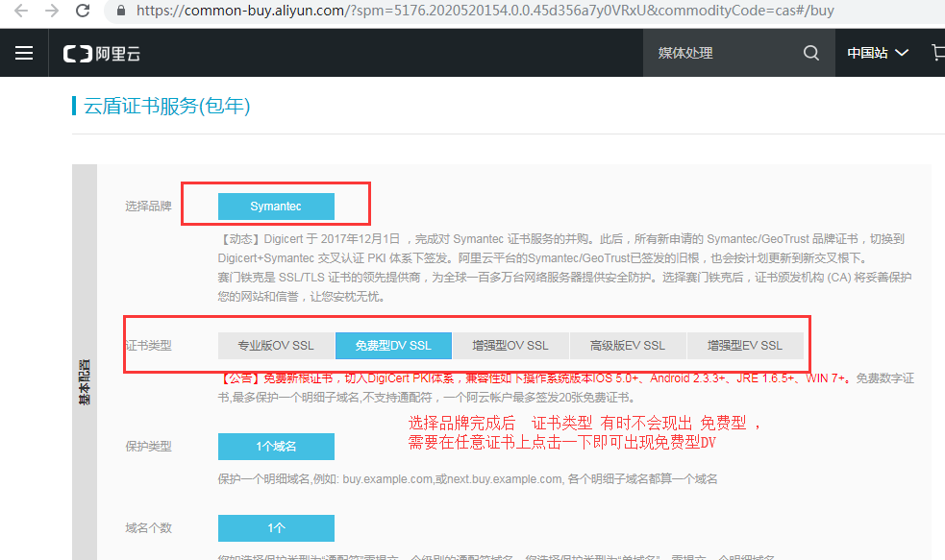Open the shopping cart icon
This screenshot has height=560, width=945.
(937, 53)
